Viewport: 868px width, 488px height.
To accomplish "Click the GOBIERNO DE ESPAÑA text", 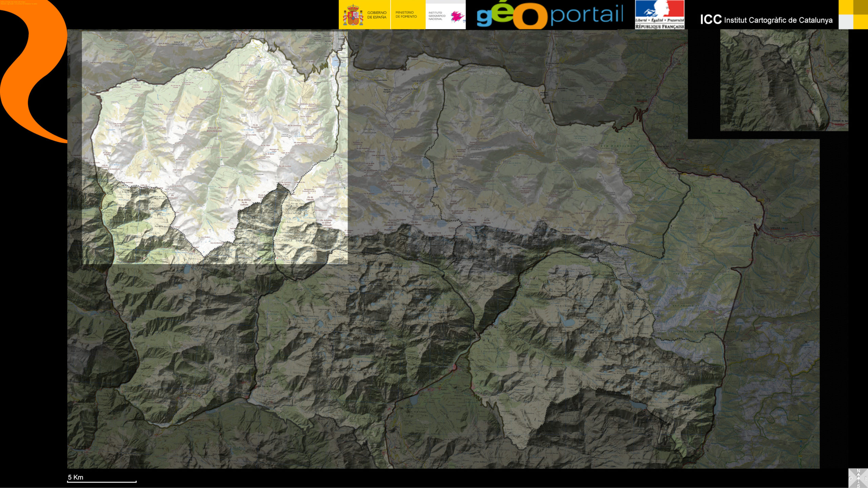I will [x=377, y=15].
